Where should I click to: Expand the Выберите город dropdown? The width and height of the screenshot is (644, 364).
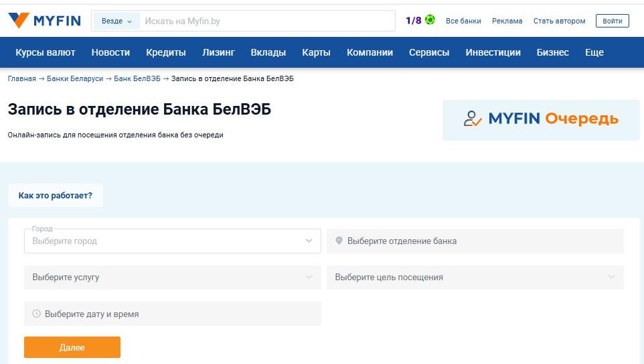point(172,241)
